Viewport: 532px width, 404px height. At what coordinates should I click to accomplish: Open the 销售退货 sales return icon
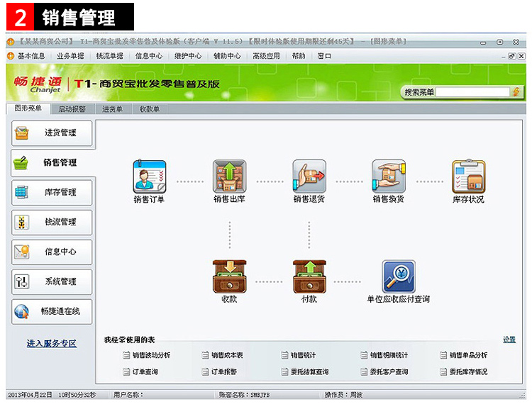pyautogui.click(x=309, y=176)
